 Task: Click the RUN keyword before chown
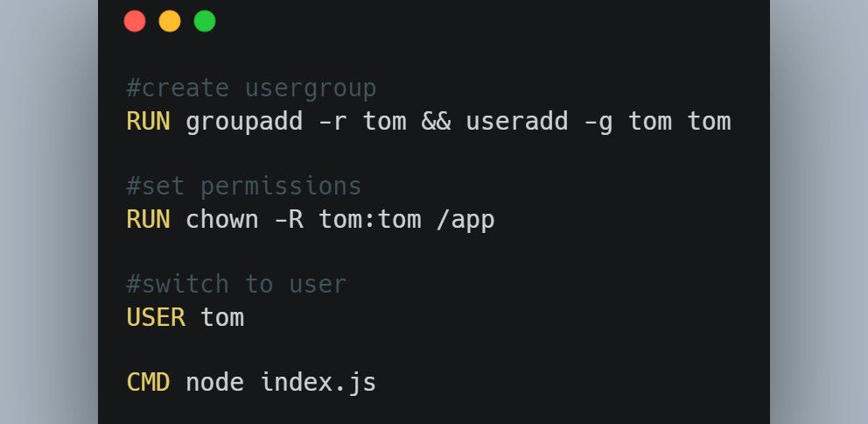pos(148,219)
